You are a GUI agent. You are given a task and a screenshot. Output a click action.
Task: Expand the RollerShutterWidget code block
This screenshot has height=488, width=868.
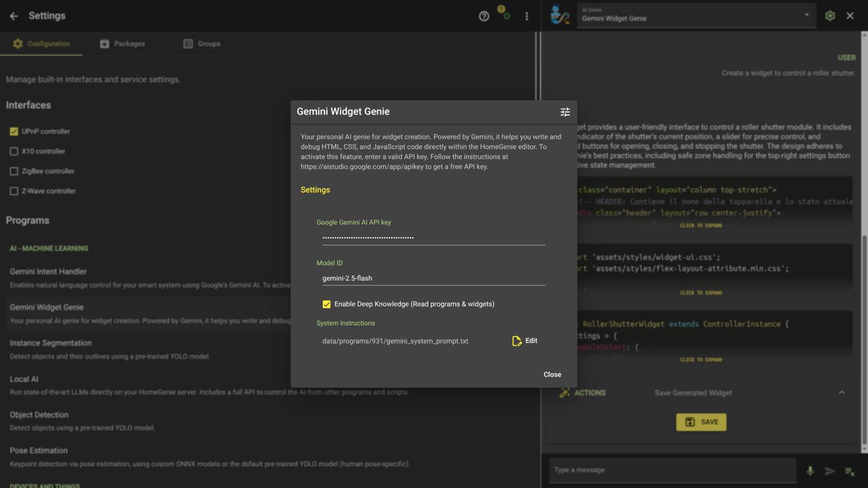coord(700,359)
